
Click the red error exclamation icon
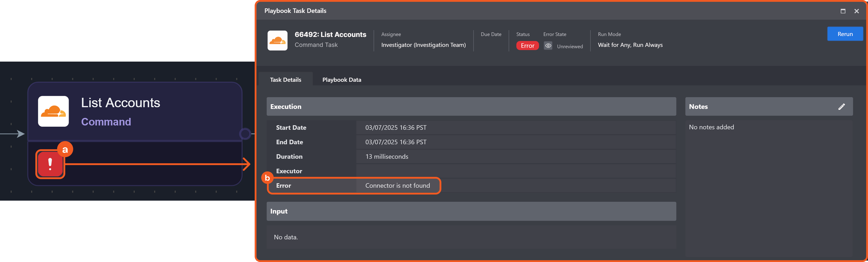(x=50, y=164)
